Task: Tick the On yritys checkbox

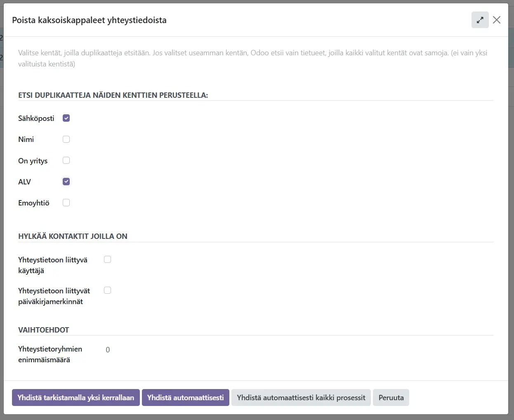Action: click(x=66, y=160)
